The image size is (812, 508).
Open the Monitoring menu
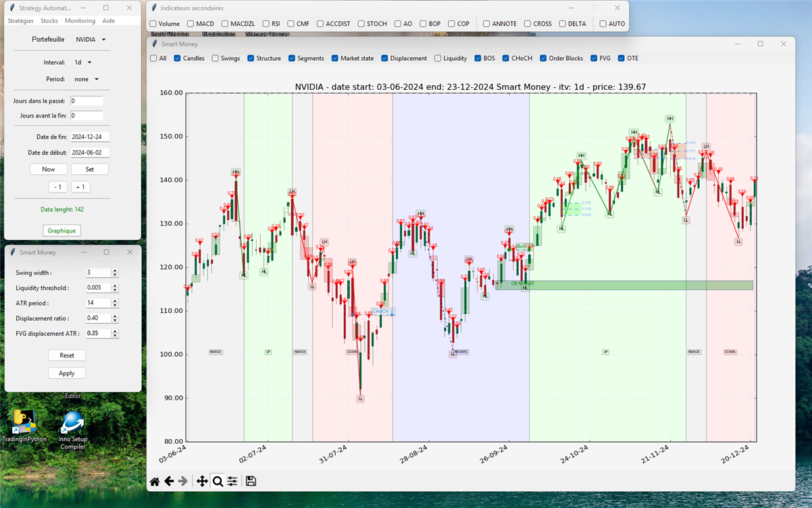click(80, 21)
